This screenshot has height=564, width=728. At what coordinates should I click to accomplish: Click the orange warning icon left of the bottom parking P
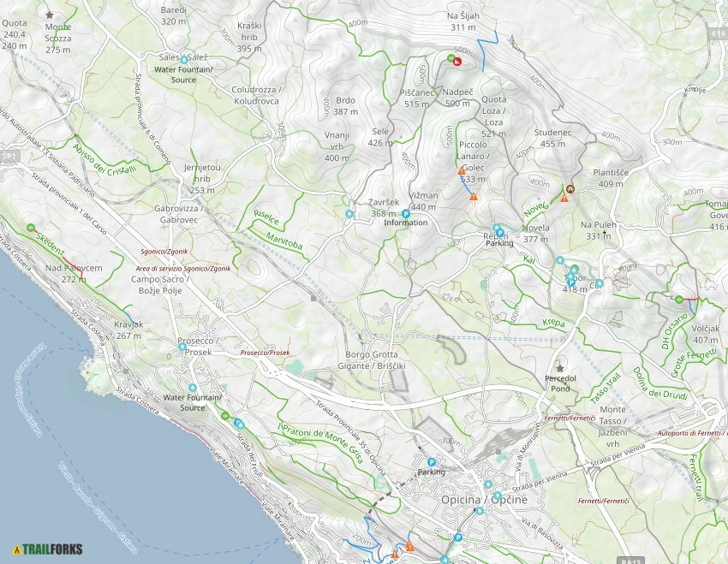point(409,546)
